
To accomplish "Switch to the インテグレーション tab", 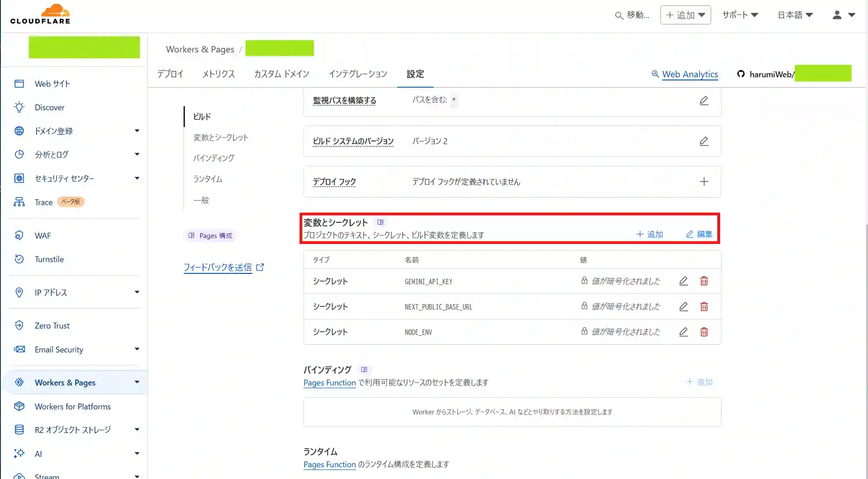I will 358,74.
